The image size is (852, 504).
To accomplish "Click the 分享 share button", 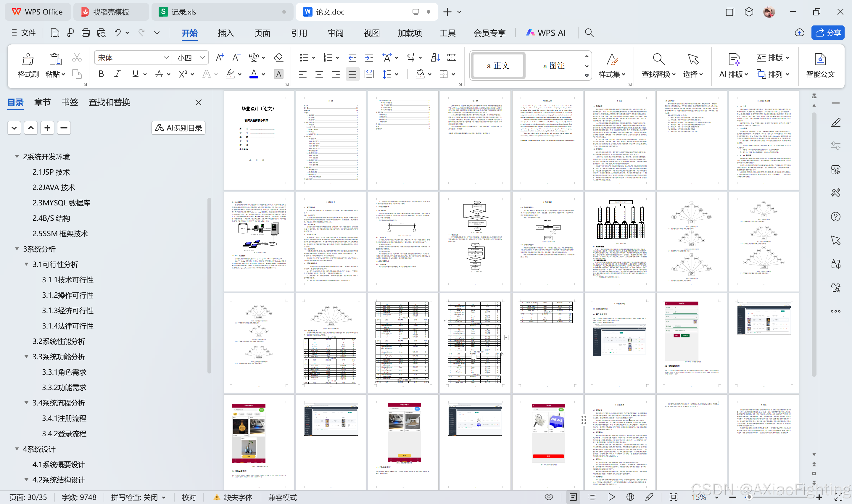I will (x=827, y=33).
